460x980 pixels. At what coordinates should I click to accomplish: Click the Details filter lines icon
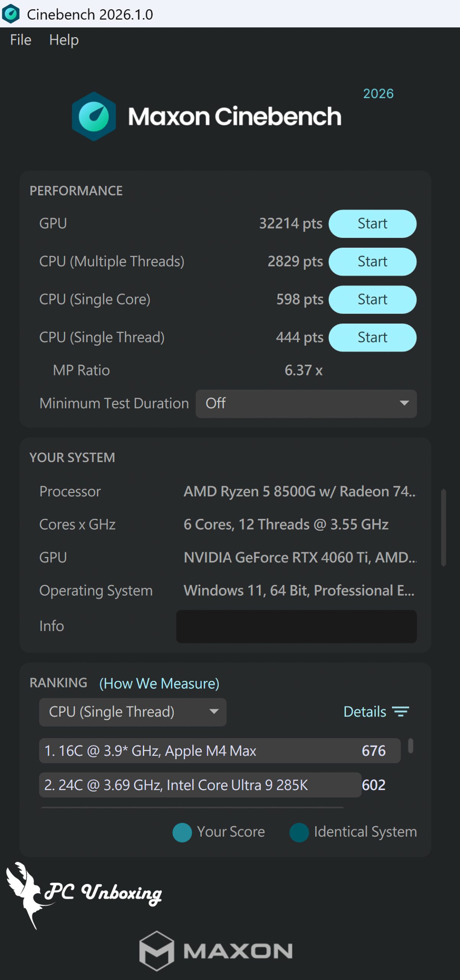[x=401, y=711]
